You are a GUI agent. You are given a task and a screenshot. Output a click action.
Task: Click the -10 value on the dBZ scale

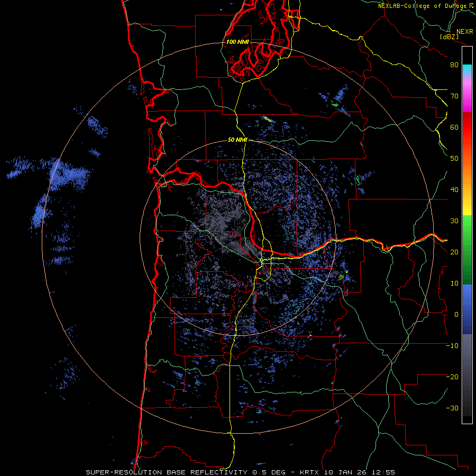click(452, 346)
